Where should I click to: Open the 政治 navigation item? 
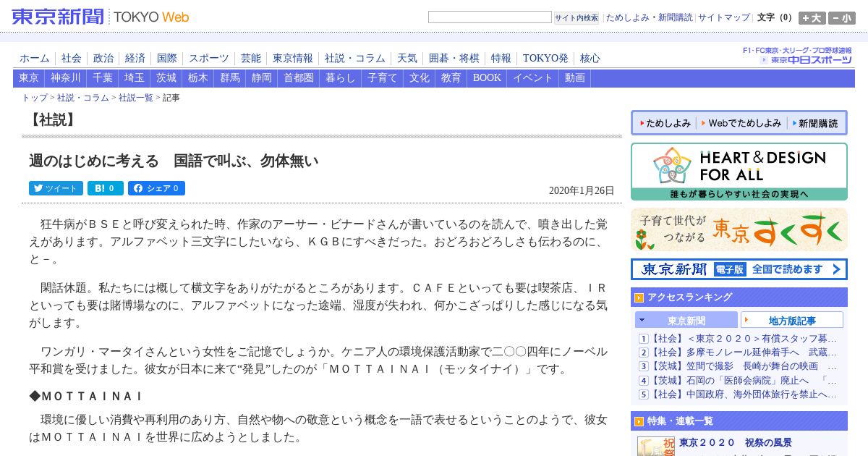103,59
